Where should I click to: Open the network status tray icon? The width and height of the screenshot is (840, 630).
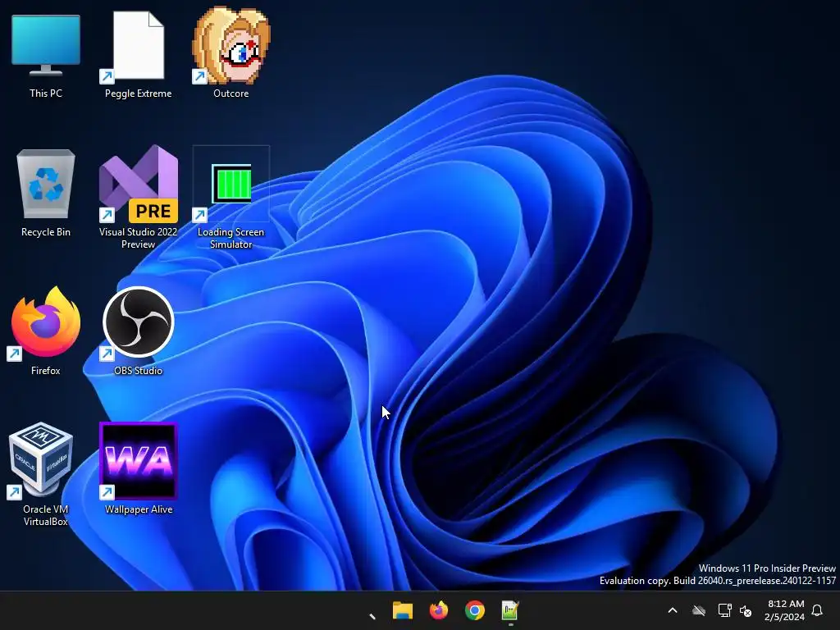pos(724,610)
